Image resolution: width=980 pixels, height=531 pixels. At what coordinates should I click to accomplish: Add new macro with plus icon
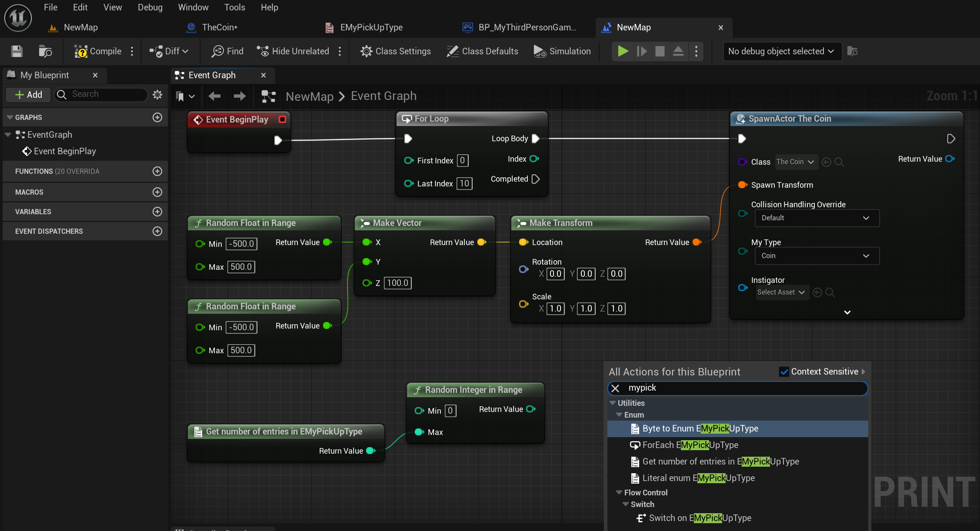[x=157, y=192]
